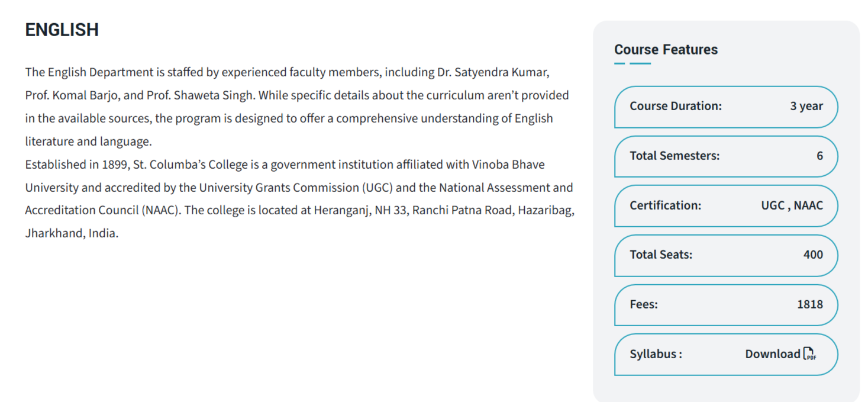The width and height of the screenshot is (868, 402).
Task: Click the 'UGC , NAAC' certification value
Action: (x=792, y=205)
